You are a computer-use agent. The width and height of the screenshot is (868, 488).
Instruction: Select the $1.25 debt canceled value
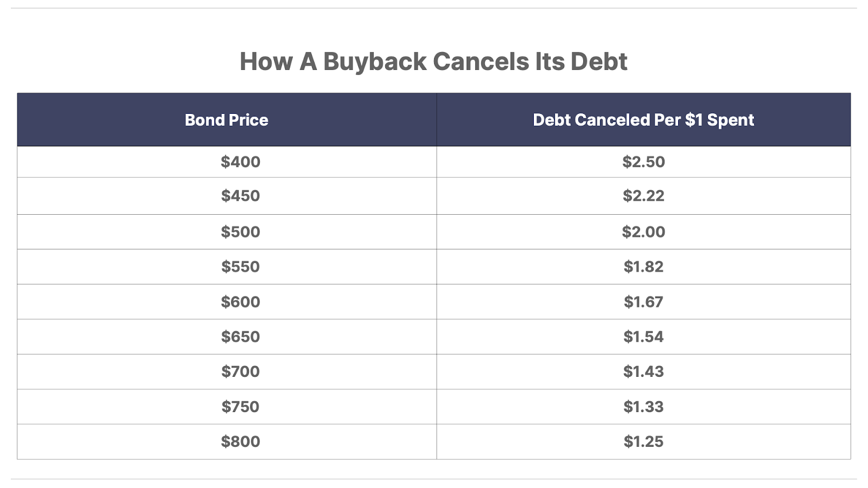(x=643, y=441)
